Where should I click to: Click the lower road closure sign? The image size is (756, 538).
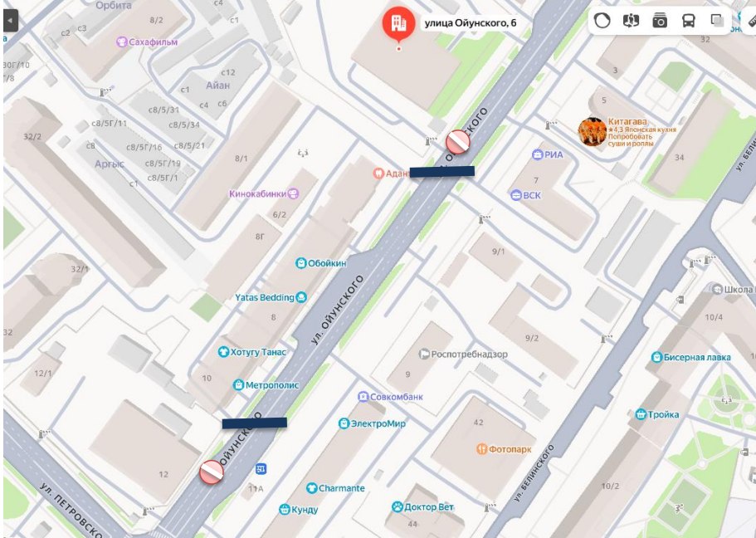[212, 472]
